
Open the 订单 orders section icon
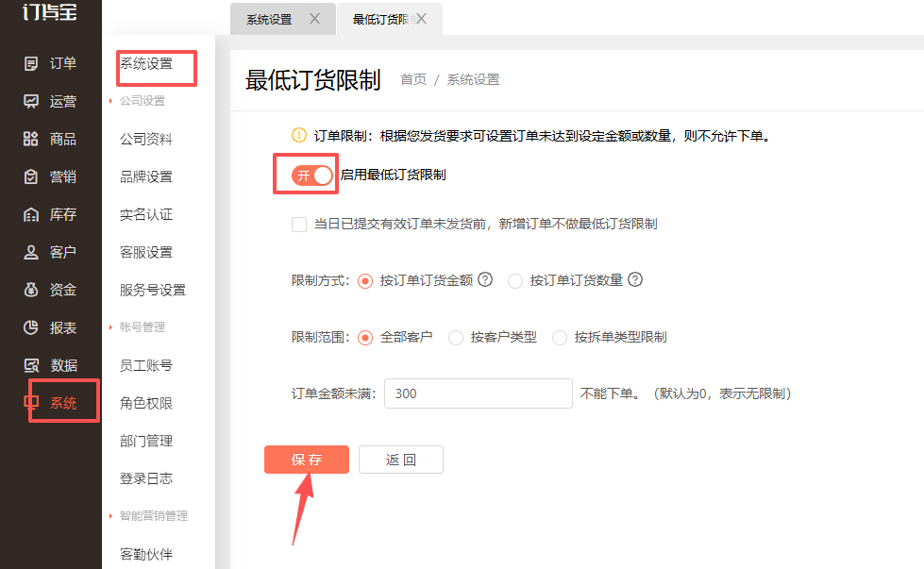click(30, 63)
